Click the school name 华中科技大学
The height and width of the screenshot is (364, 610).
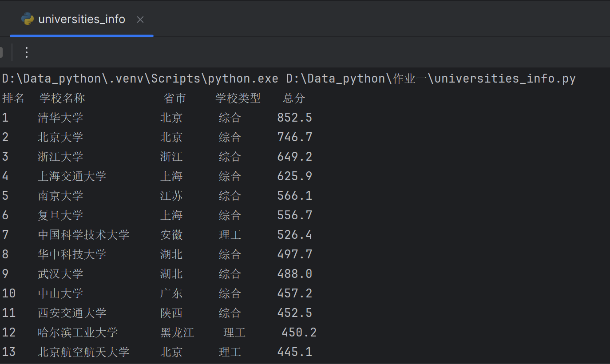72,254
